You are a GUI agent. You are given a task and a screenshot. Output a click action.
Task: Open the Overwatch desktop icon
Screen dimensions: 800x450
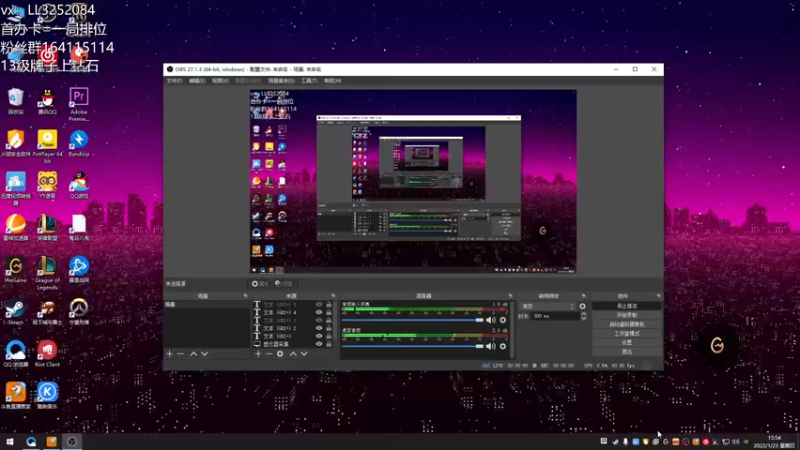(79, 312)
